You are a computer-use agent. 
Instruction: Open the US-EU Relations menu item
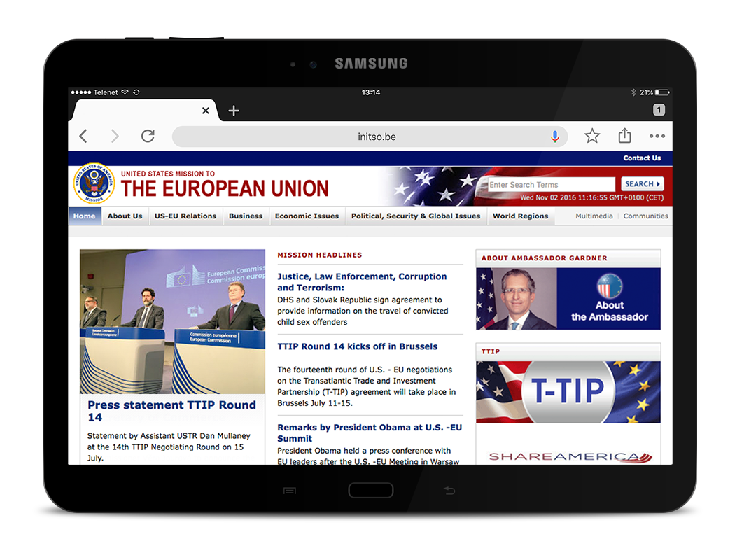coord(185,216)
